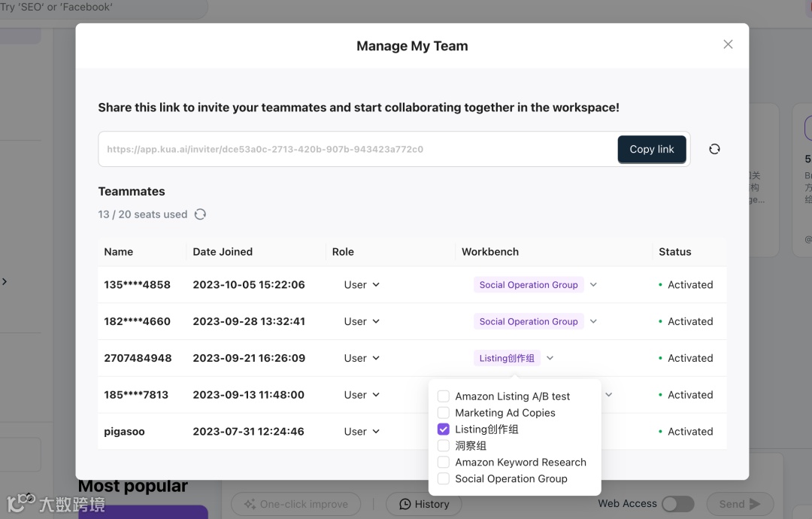Expand Workbench chevron for 182****4660
The height and width of the screenshot is (519, 812).
pos(593,322)
